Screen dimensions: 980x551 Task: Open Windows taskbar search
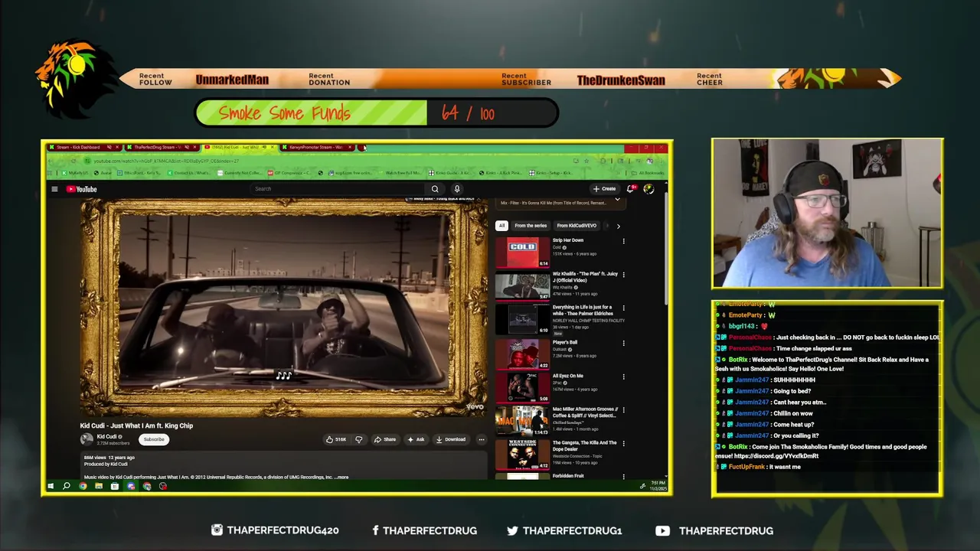coord(67,486)
